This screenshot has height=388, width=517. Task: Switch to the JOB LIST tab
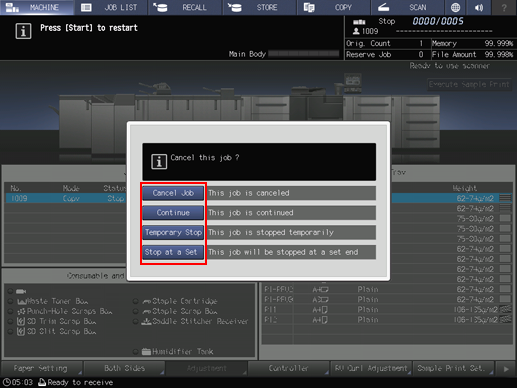(111, 7)
